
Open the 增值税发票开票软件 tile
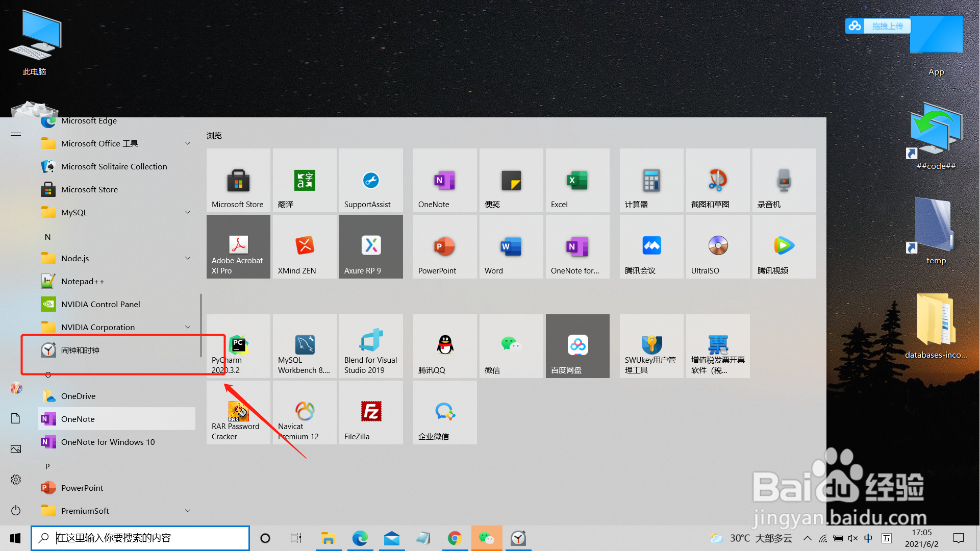718,346
